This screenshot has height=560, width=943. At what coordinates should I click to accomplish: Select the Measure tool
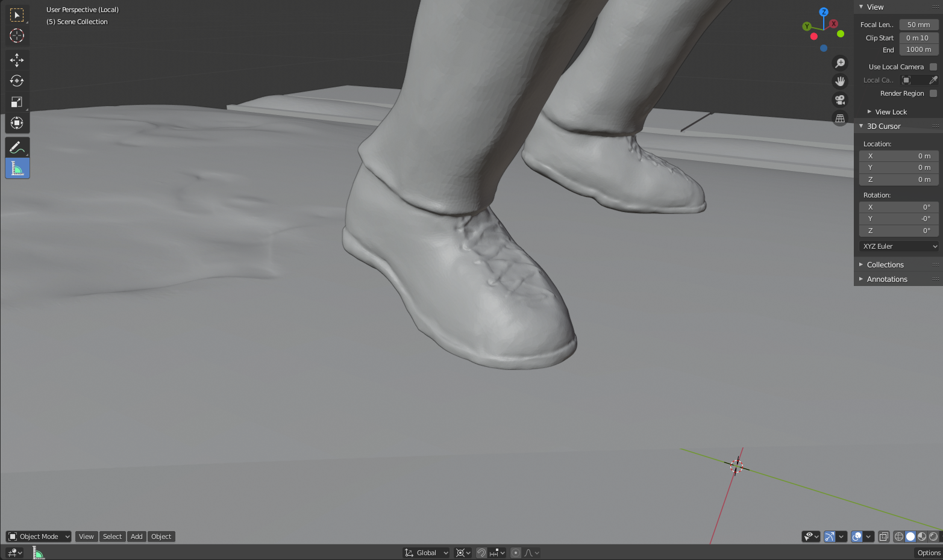click(17, 168)
